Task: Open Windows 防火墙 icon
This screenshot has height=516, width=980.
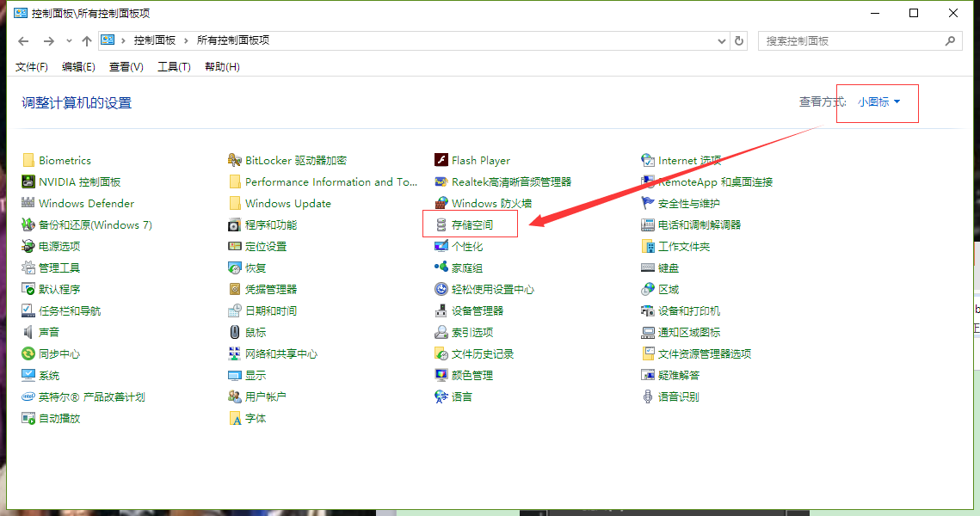Action: pyautogui.click(x=441, y=203)
